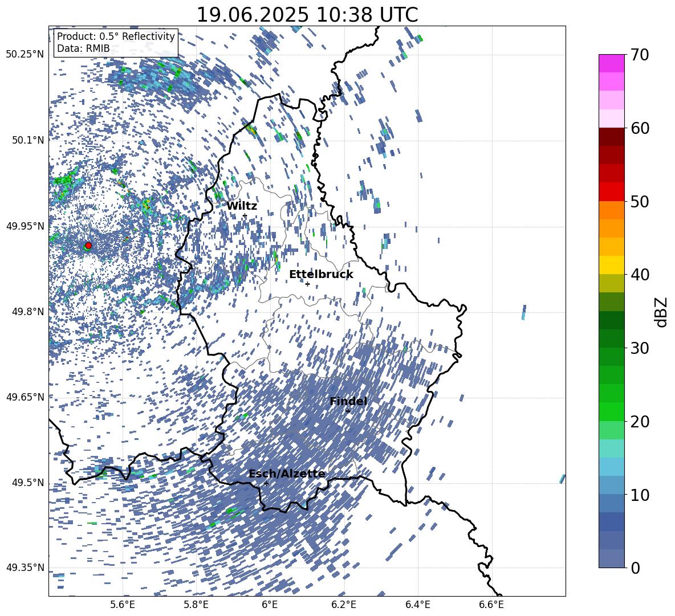Click the 49.65°N latitude label
This screenshot has height=616, width=675.
pyautogui.click(x=25, y=397)
